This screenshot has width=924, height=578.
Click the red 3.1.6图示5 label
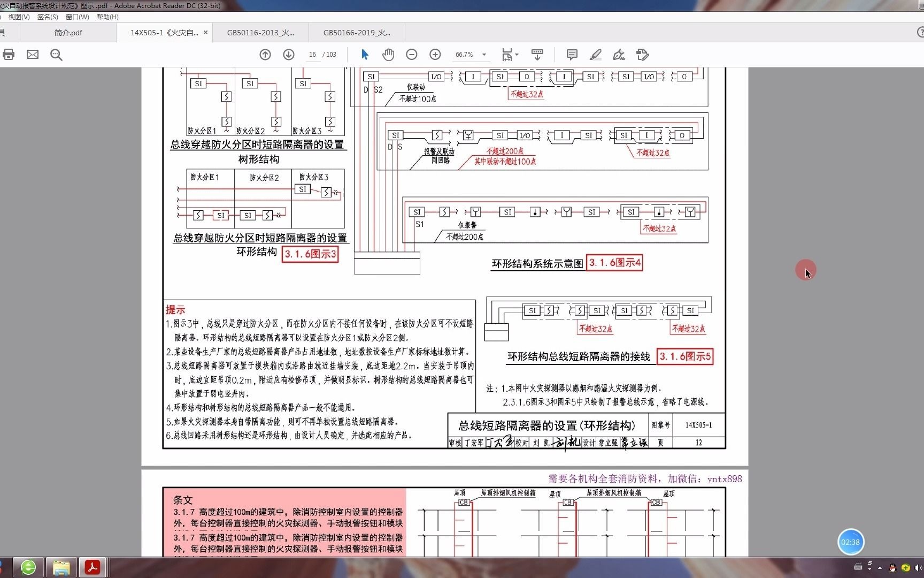[685, 356]
